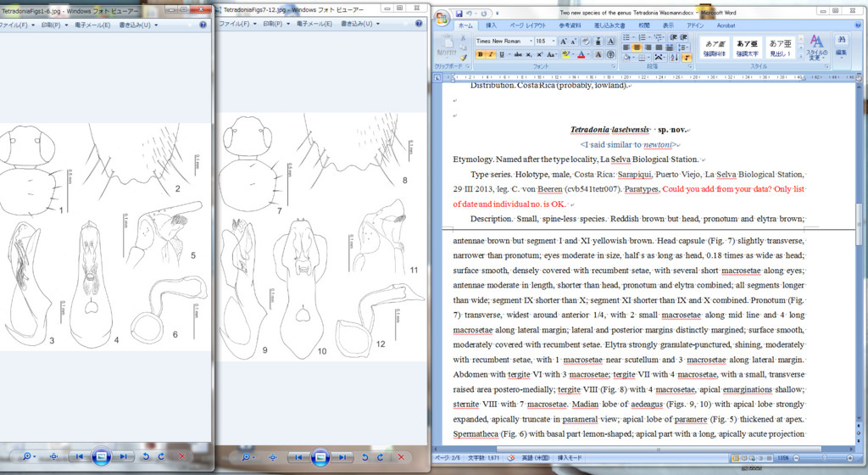Open Change Case (Aa) dropdown
Screen dimensions: 868x475
point(551,54)
